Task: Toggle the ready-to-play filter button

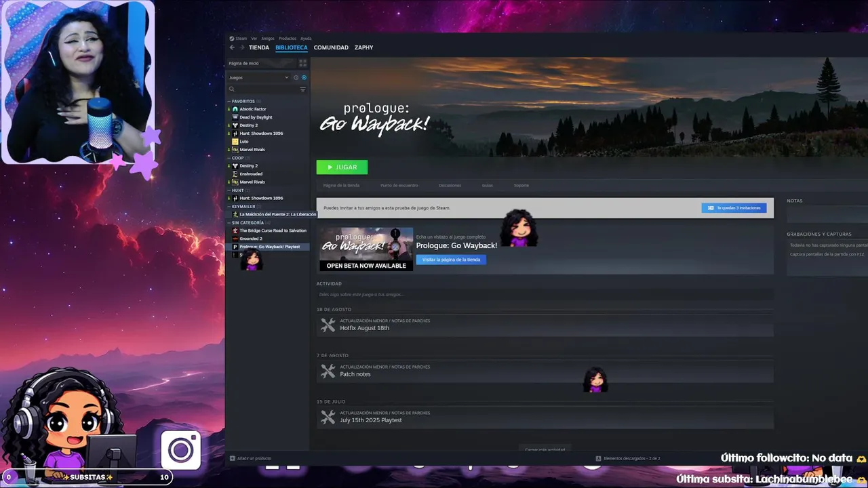Action: [x=304, y=77]
